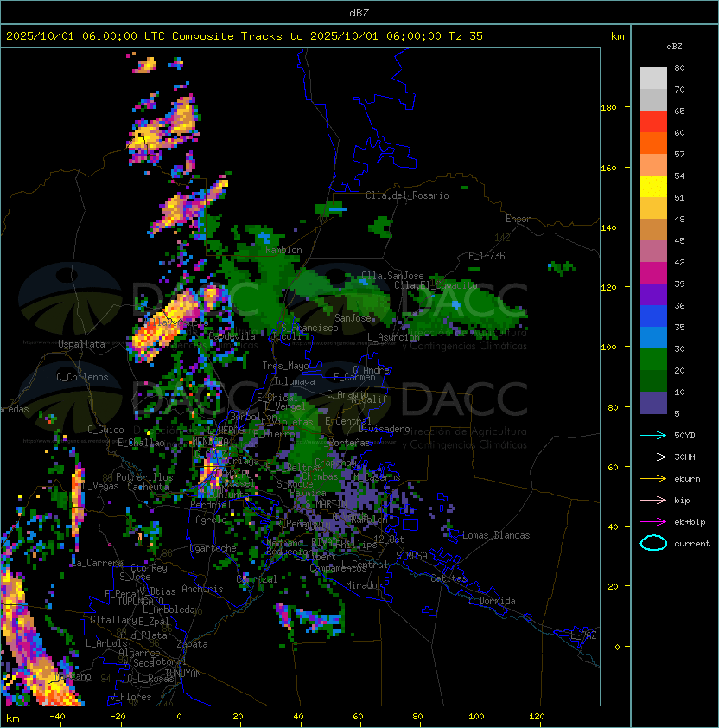Click the 'Mirador' label
719x728 pixels.
(x=364, y=585)
